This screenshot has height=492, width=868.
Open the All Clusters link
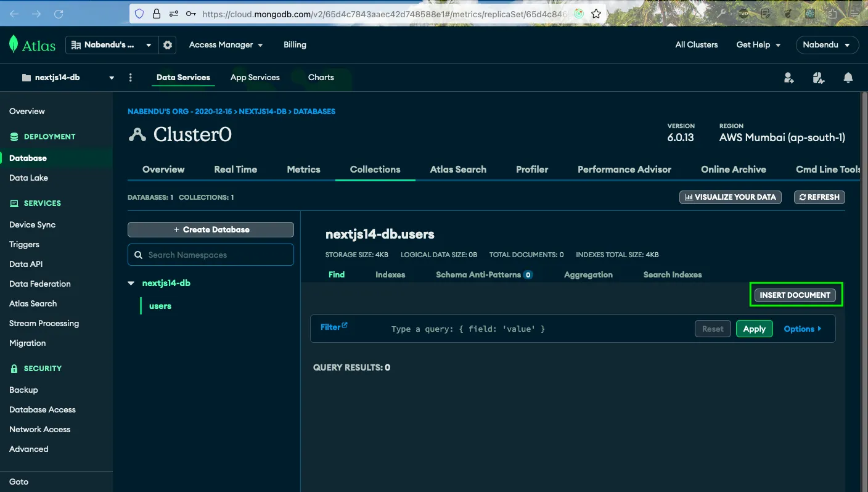pos(697,45)
